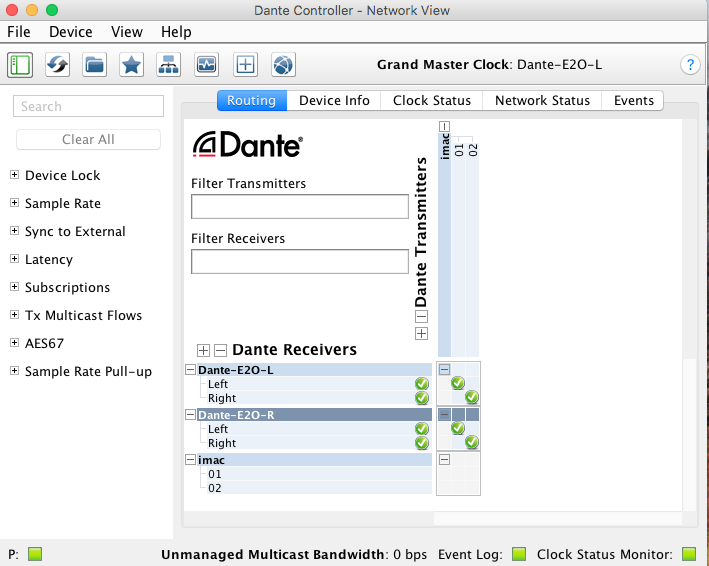Image resolution: width=709 pixels, height=566 pixels.
Task: Click the Clock Status Monitor green indicator
Action: 689,554
